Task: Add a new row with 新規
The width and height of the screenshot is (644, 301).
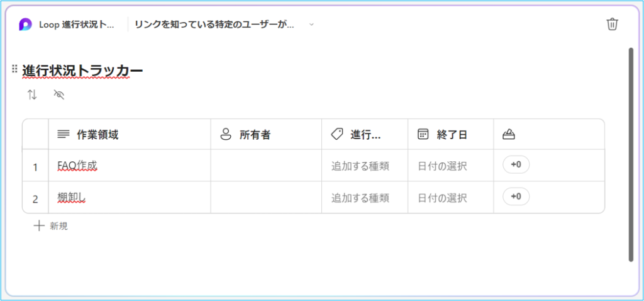Action: click(x=51, y=225)
